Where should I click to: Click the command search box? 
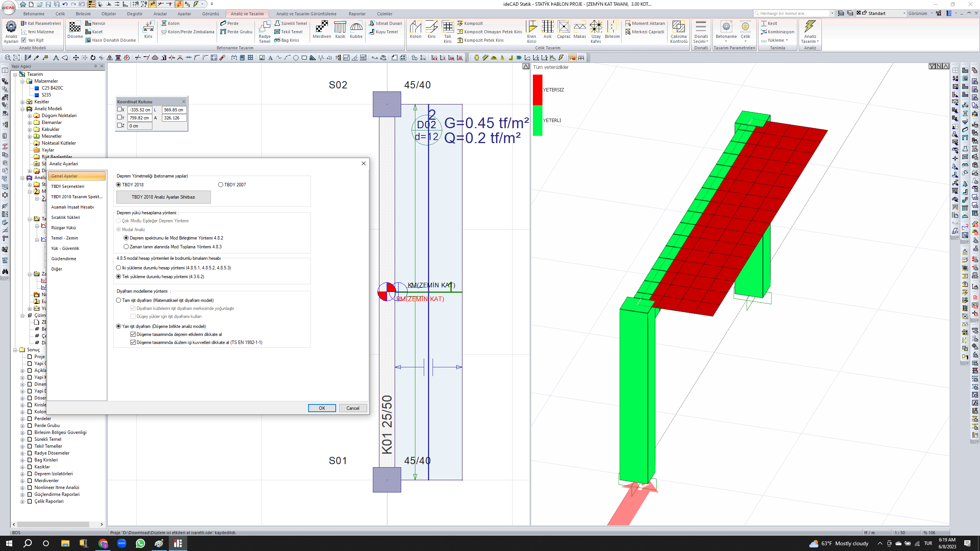pos(794,13)
